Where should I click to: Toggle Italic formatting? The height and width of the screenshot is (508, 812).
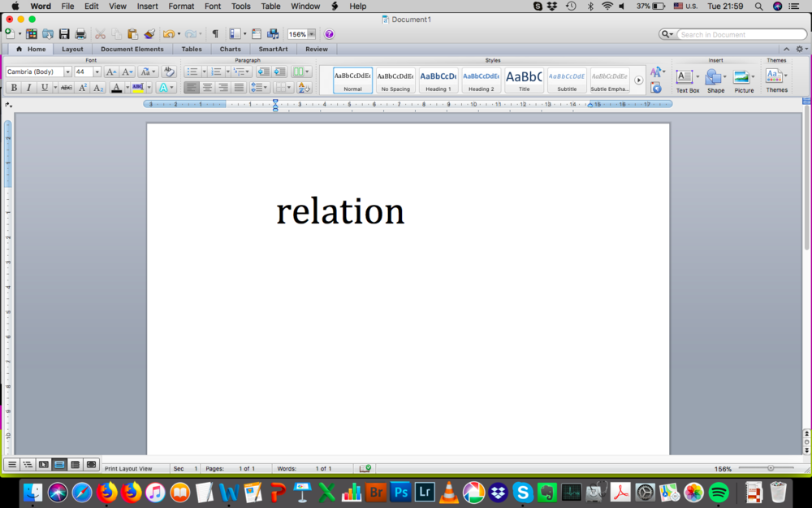point(28,88)
